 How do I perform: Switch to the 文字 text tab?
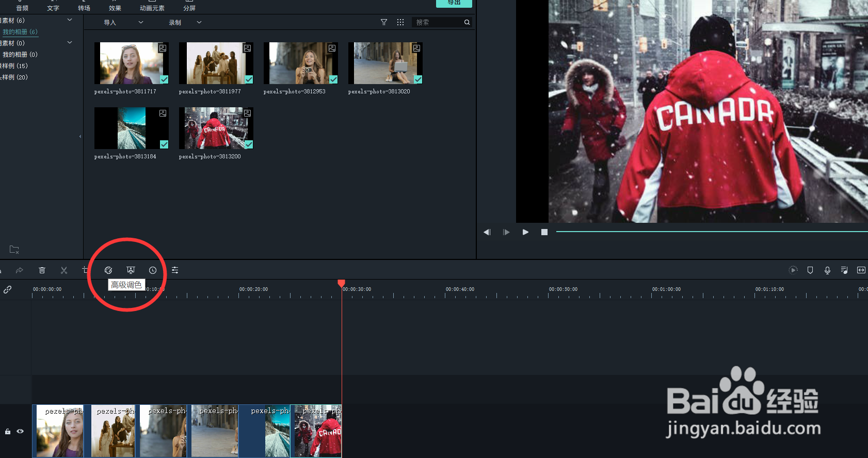tap(53, 8)
